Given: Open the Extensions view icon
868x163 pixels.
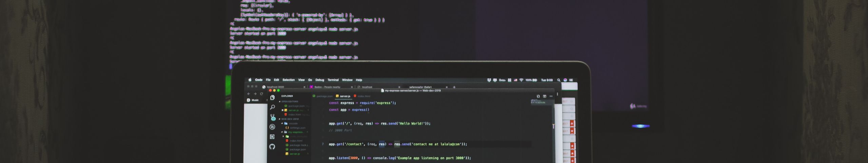Looking at the screenshot, I should 272,137.
